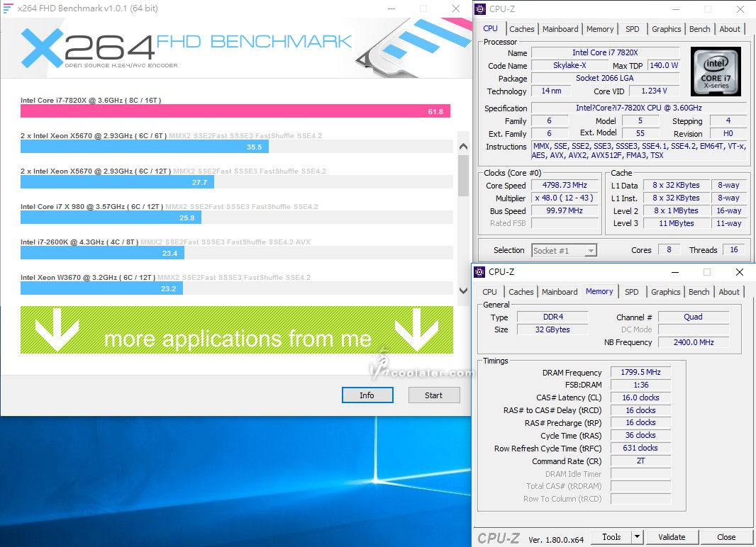Click the Level 3 cache value 11 MBytes
Screen dimensions: 756x547
pos(677,223)
